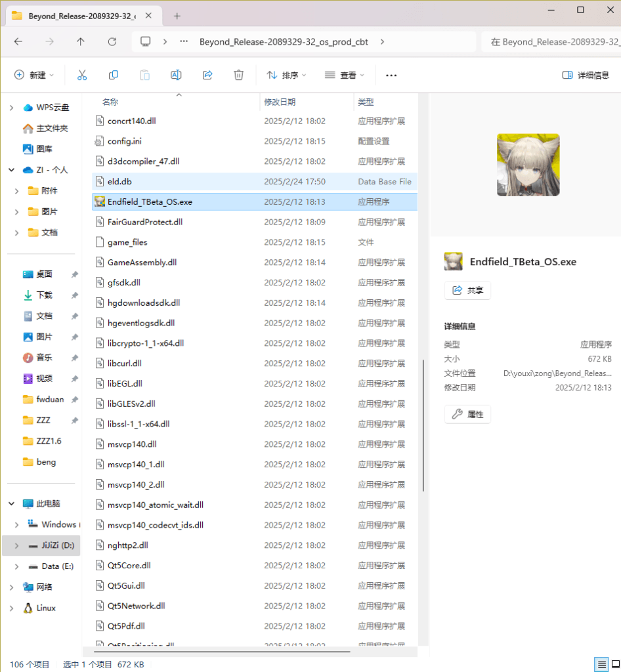Click the Share icon in toolbar
621x672 pixels.
tap(207, 75)
